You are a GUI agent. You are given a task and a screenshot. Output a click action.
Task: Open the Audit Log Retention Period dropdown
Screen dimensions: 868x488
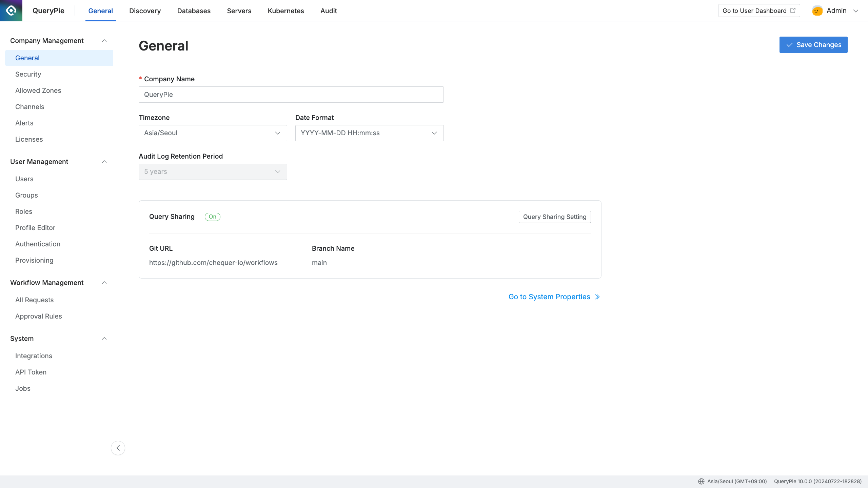213,172
